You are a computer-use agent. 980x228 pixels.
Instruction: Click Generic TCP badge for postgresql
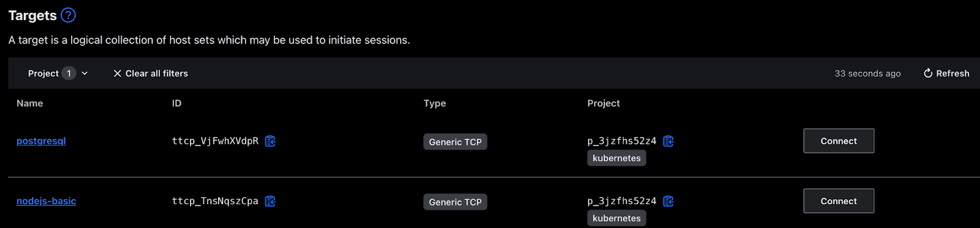(x=455, y=142)
